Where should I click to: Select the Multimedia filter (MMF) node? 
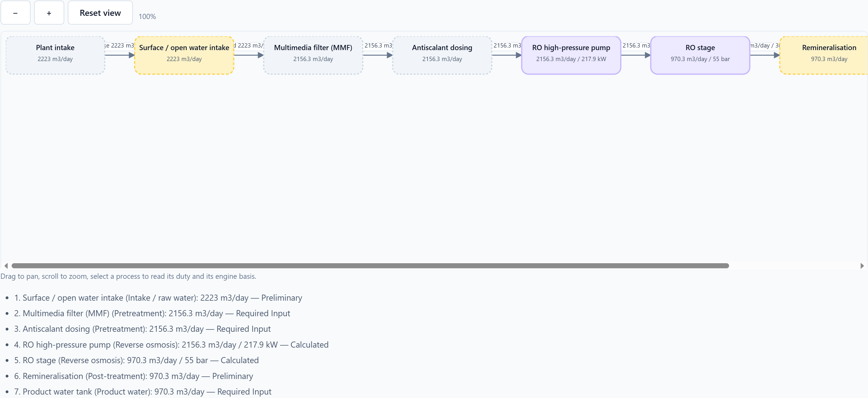tap(313, 55)
